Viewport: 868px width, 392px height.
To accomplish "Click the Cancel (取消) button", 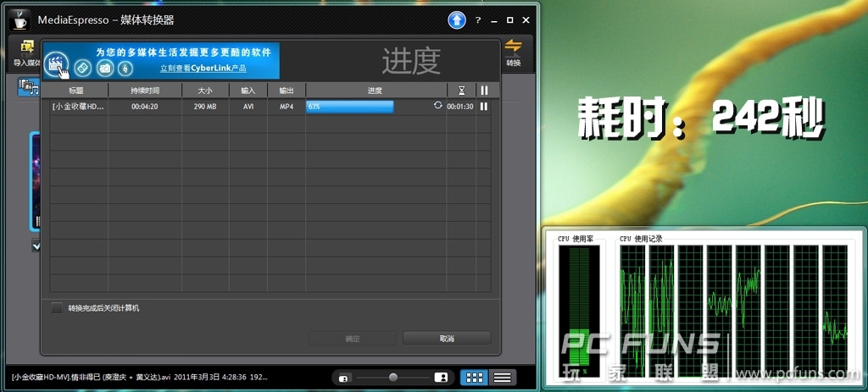I will pyautogui.click(x=447, y=339).
